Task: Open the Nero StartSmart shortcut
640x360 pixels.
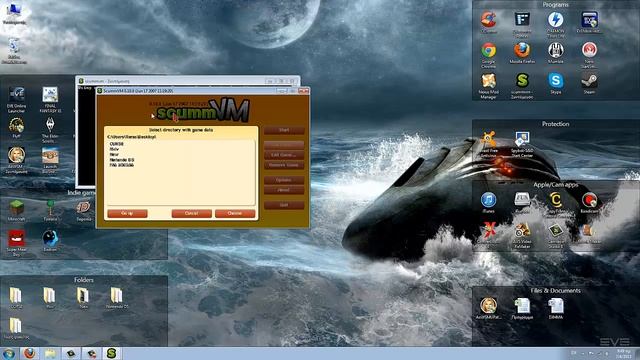Action: (589, 55)
